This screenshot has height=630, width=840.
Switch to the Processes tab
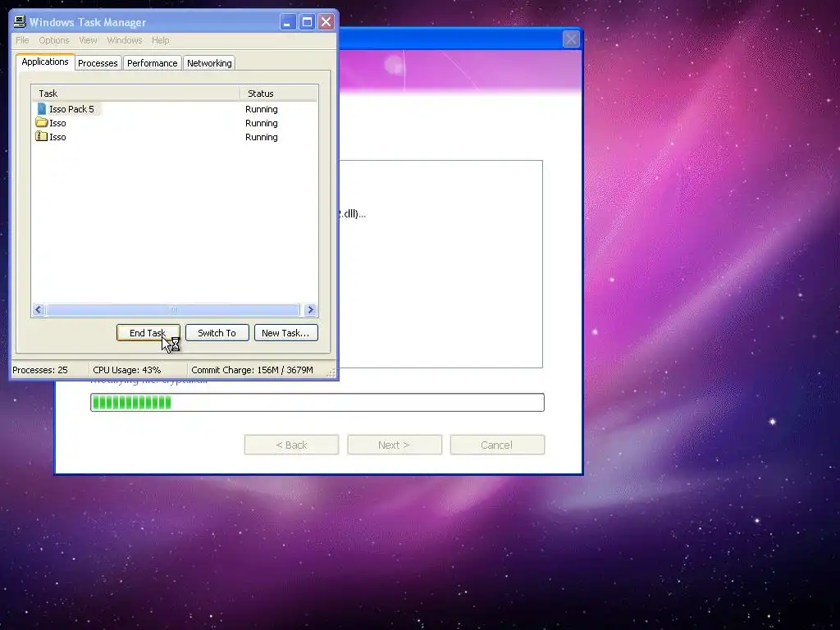click(98, 63)
